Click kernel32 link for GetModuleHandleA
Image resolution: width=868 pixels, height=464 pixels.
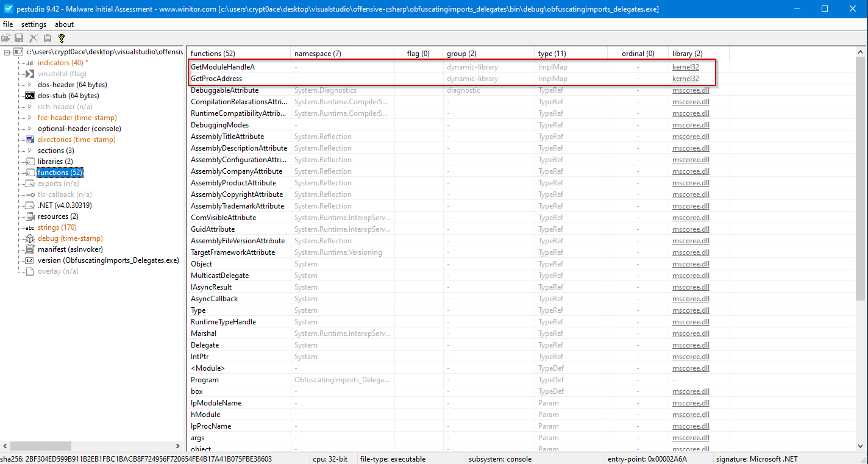(x=685, y=67)
